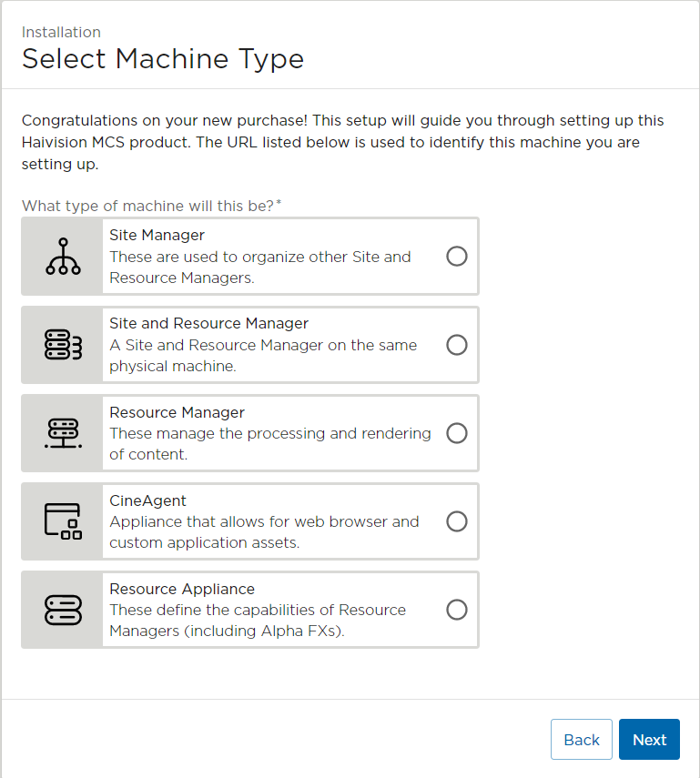Select the Site Manager option card
Image resolution: width=700 pixels, height=778 pixels.
click(273, 256)
